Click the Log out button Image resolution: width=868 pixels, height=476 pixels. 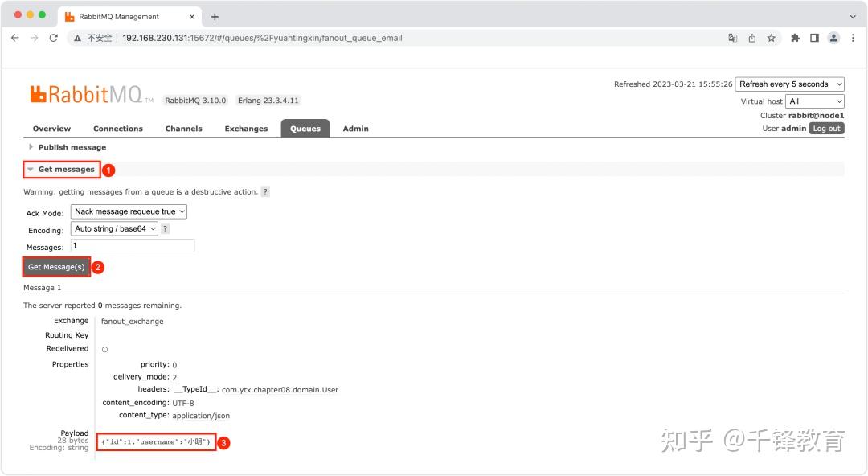pyautogui.click(x=826, y=127)
